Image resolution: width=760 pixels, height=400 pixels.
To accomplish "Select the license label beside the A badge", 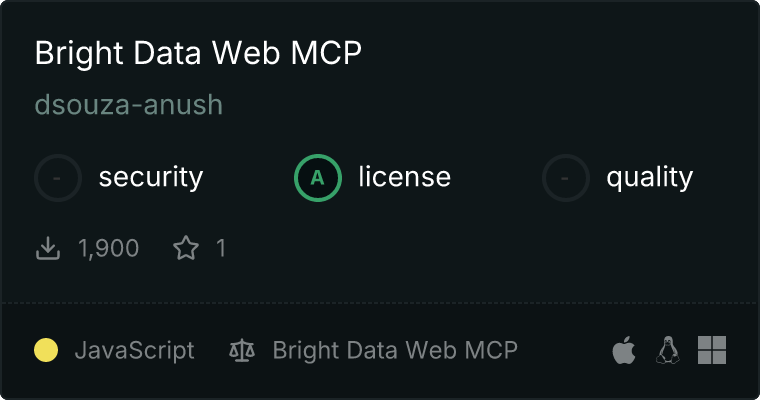I will tap(405, 176).
